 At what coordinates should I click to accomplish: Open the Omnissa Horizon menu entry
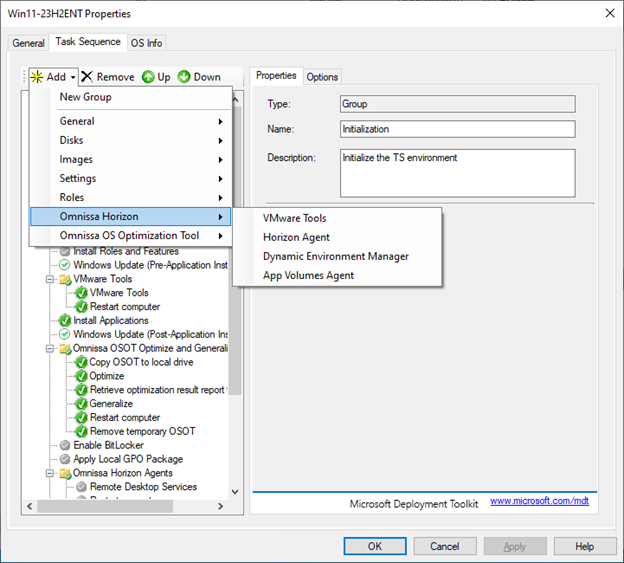coord(131,216)
